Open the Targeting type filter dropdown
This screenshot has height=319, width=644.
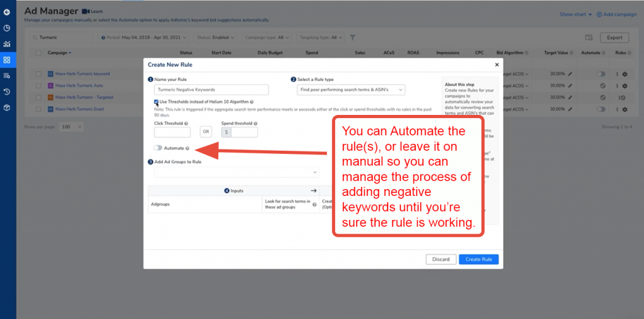point(321,37)
